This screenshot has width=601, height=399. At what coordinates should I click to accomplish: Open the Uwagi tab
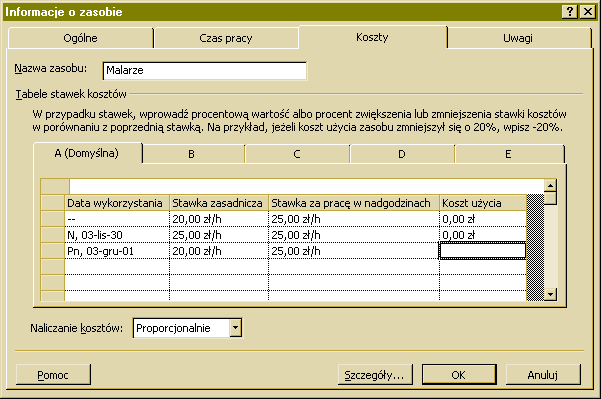click(518, 38)
